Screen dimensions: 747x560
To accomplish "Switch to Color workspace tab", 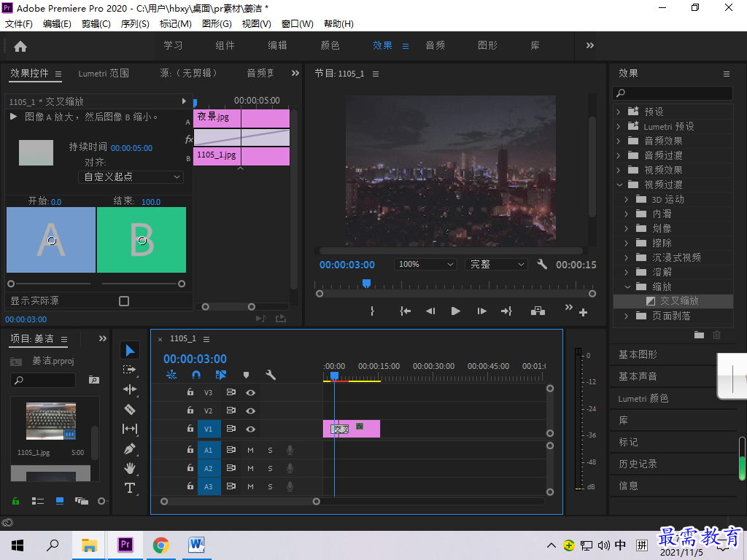I will tap(330, 45).
